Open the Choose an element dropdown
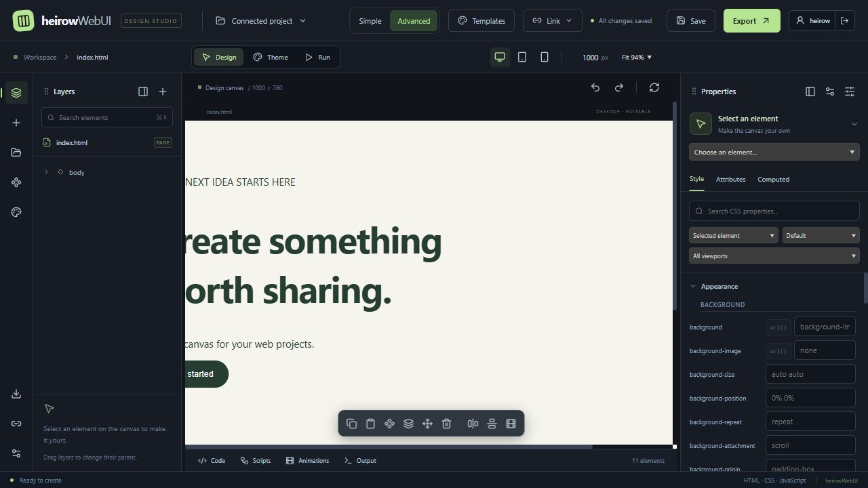 coord(774,152)
